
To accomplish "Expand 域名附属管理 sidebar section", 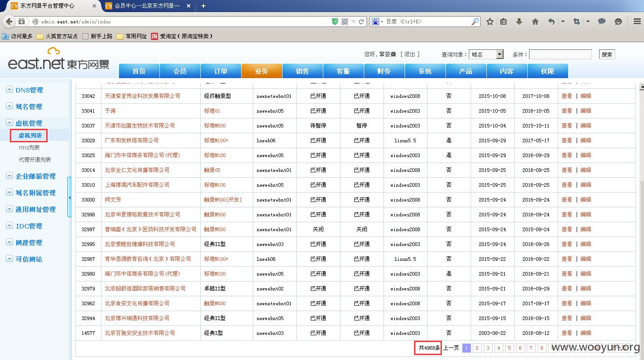I will 31,193.
